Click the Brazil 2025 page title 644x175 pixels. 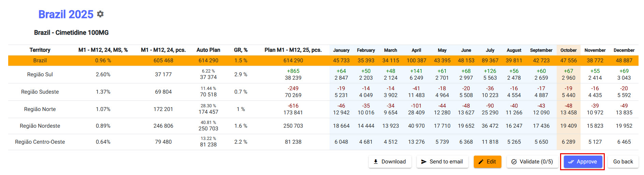click(x=66, y=14)
